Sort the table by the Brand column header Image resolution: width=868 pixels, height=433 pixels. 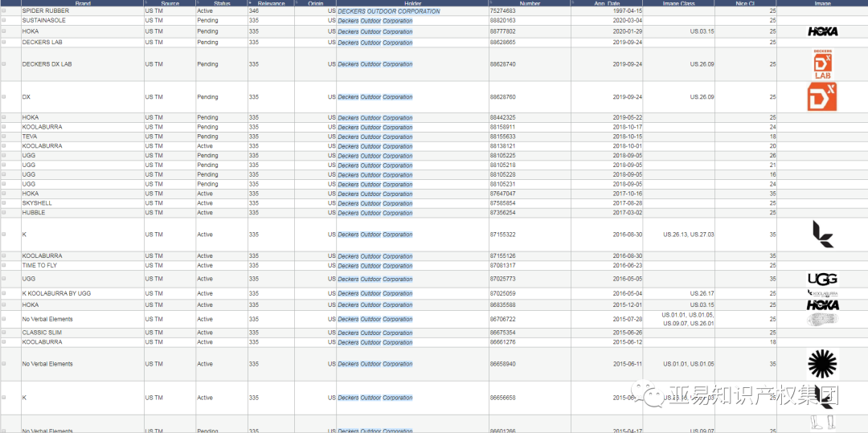pyautogui.click(x=83, y=3)
